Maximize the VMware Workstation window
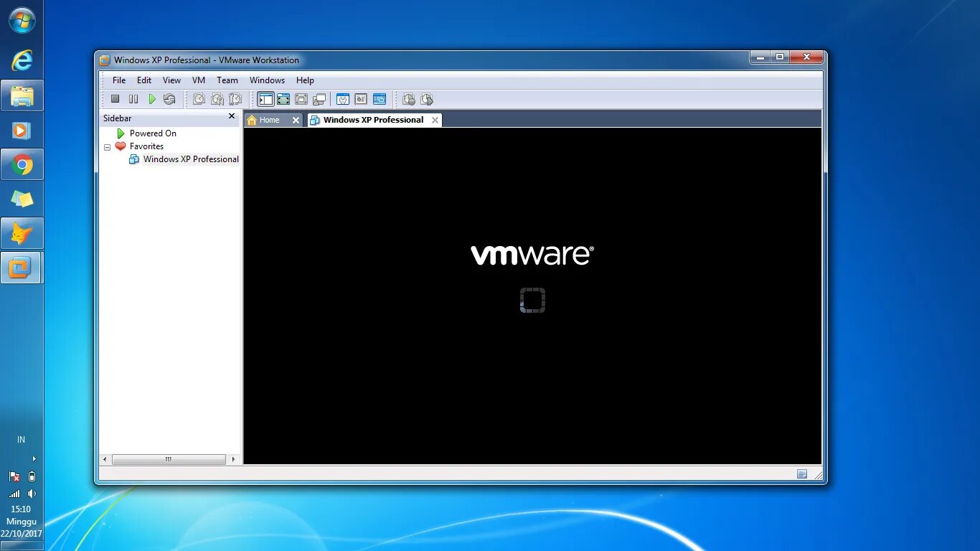This screenshot has width=980, height=551. coord(779,57)
